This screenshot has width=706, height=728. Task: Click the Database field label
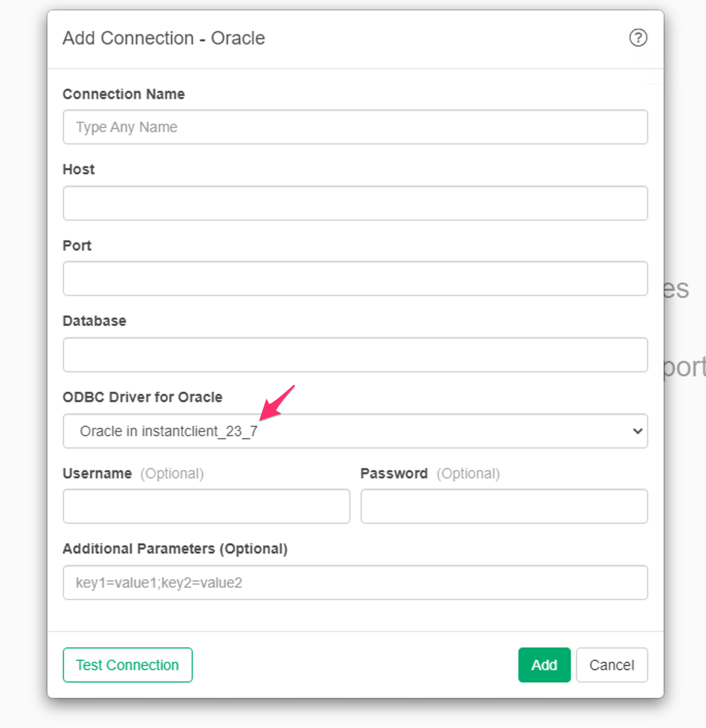coord(94,321)
